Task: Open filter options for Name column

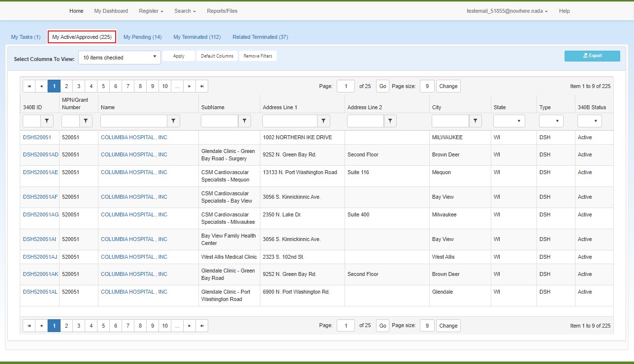Action: point(174,121)
